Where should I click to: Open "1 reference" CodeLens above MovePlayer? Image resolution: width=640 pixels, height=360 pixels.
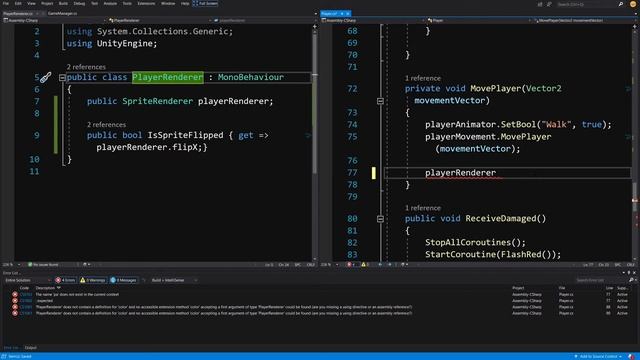423,78
